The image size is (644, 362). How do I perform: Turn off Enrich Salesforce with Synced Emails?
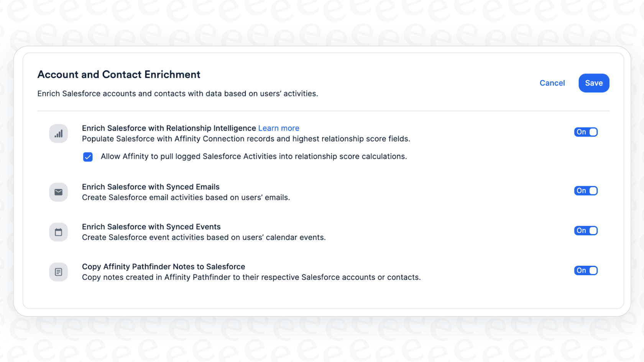pos(586,190)
